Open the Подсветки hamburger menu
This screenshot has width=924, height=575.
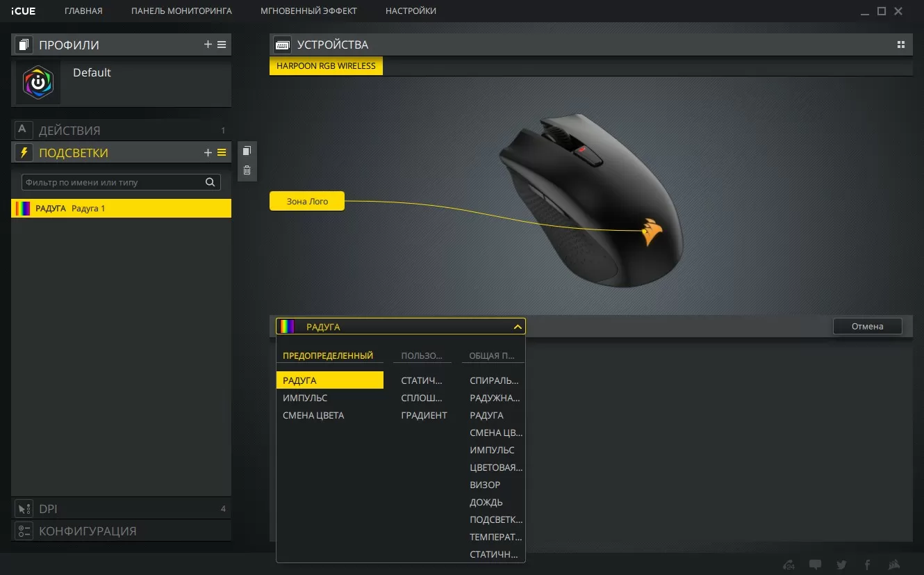[222, 152]
